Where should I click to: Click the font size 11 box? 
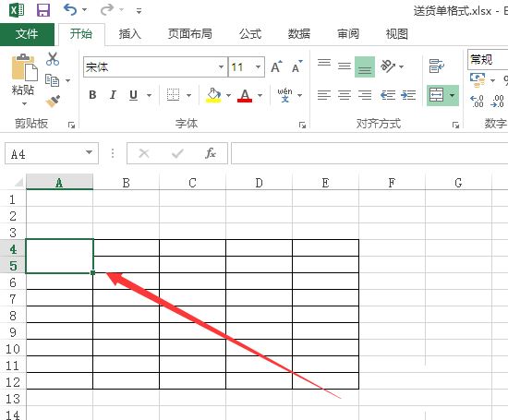241,67
